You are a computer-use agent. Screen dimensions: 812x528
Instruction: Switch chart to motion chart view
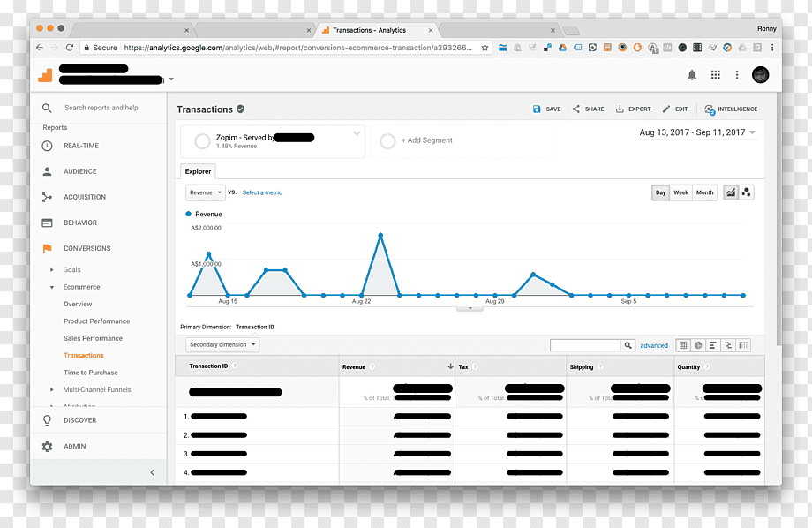click(746, 192)
